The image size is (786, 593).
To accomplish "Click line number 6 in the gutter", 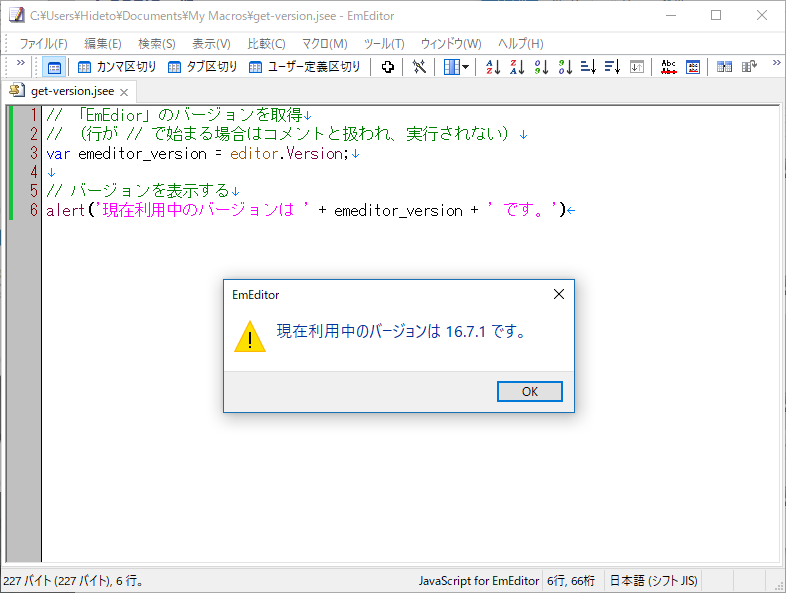I will (x=33, y=210).
